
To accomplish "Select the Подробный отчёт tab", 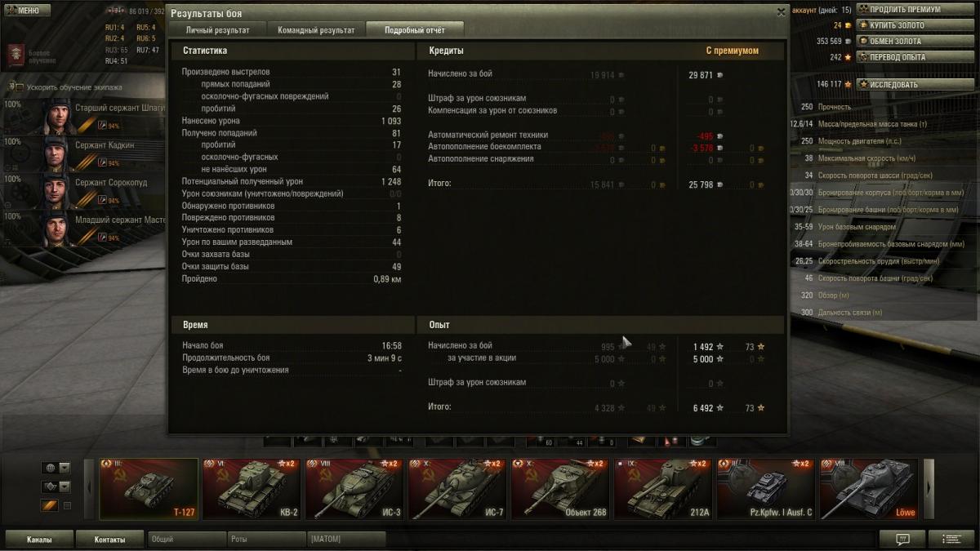I will (x=414, y=30).
